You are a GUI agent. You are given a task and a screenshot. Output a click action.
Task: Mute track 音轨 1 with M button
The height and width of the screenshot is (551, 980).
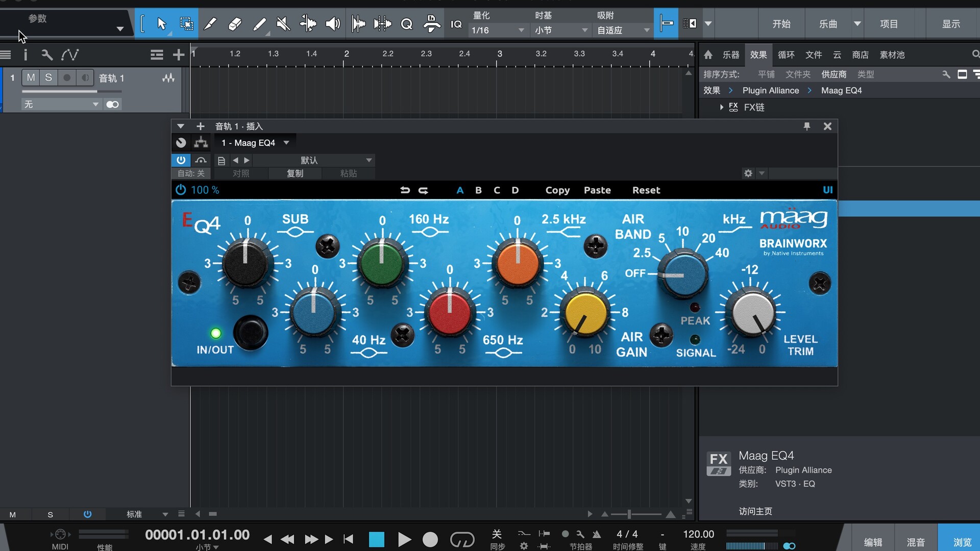(x=31, y=78)
